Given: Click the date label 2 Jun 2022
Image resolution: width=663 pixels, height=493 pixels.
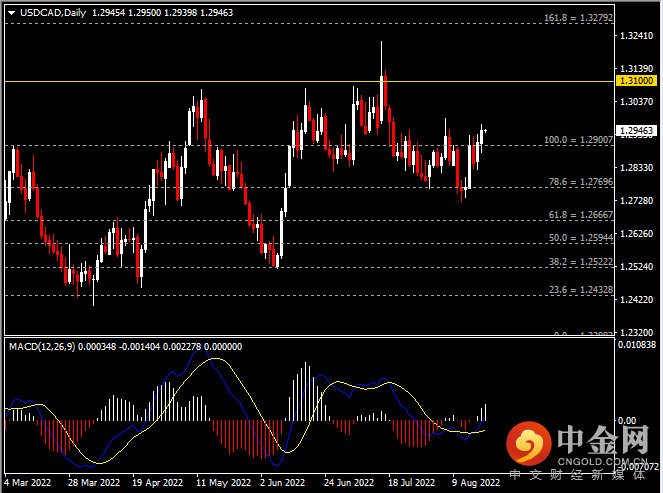Looking at the screenshot, I should pos(282,482).
